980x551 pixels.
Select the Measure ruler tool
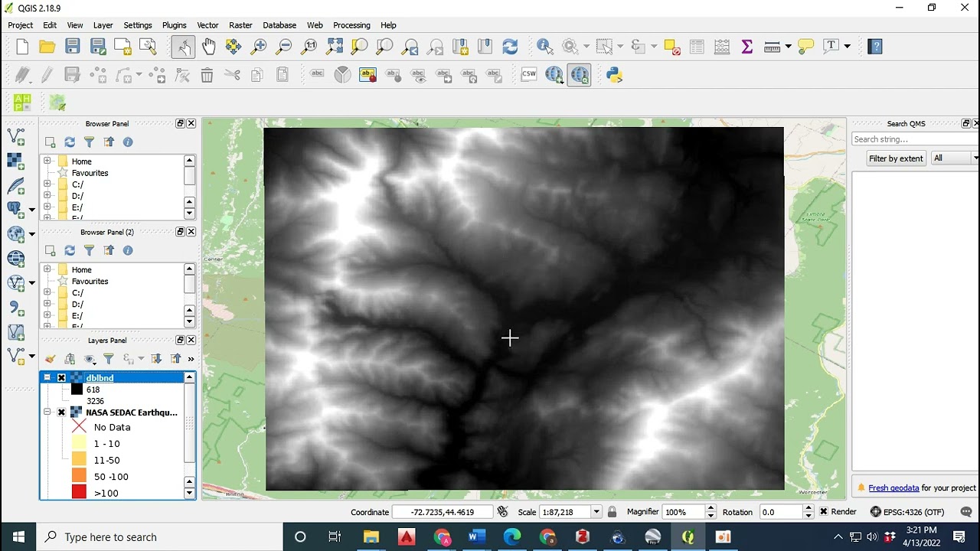(x=772, y=47)
